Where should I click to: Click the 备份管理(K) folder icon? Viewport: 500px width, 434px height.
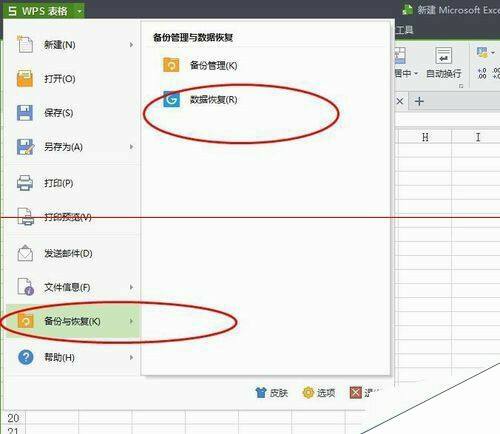click(x=171, y=65)
